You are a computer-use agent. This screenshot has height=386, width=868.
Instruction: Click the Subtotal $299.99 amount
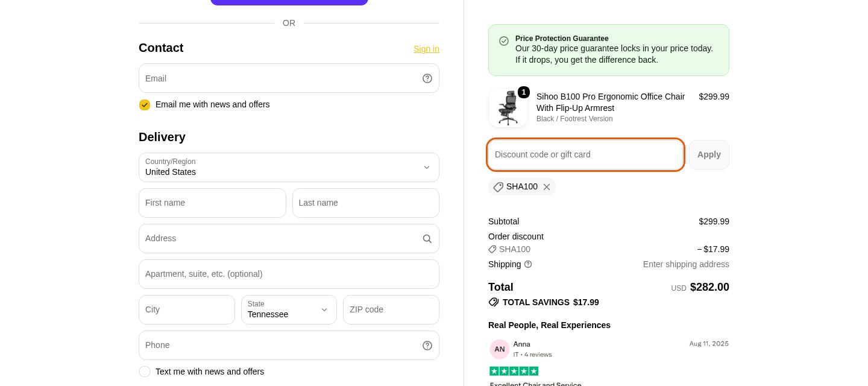point(714,221)
